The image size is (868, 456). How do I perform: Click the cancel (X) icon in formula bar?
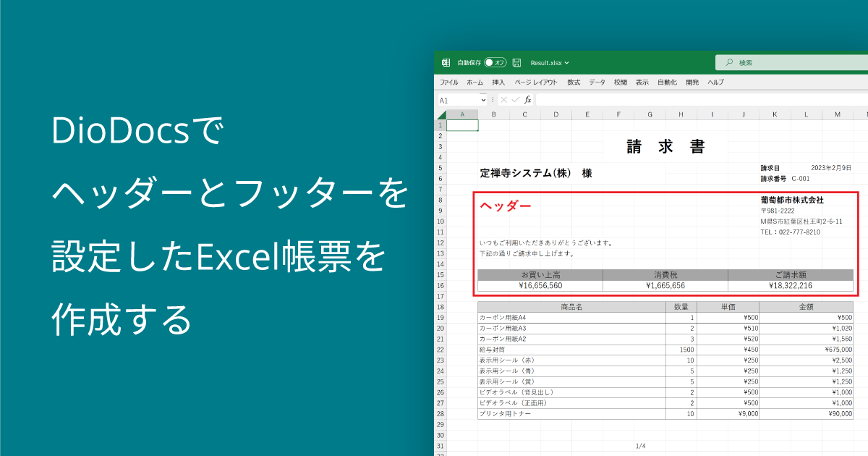coord(503,99)
